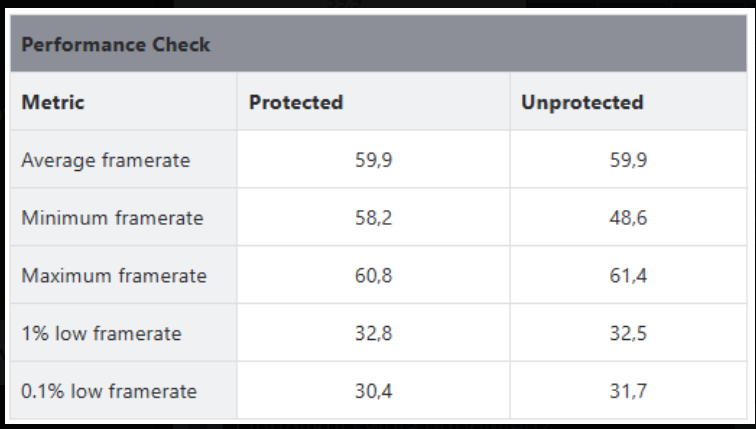
Task: Click the Performance Check table header
Action: 115,45
